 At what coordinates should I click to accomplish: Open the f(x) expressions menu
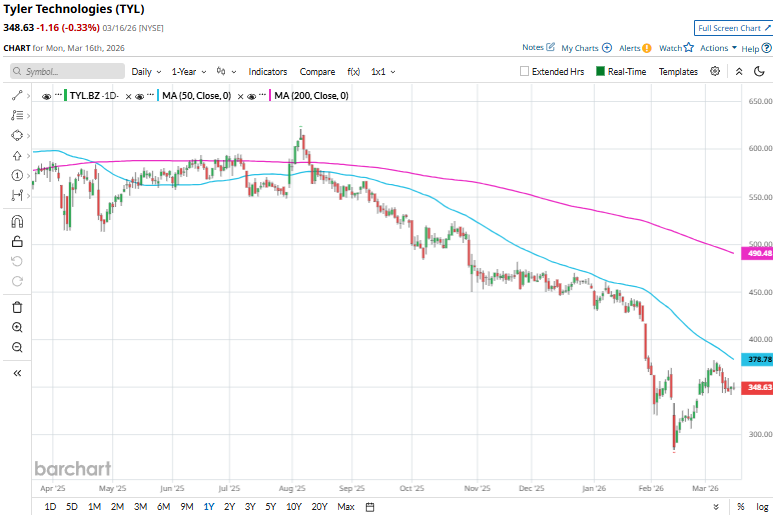coord(353,71)
